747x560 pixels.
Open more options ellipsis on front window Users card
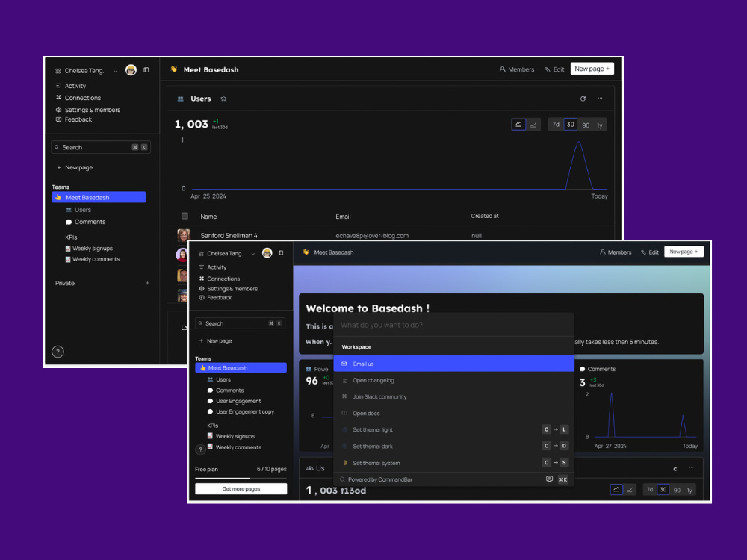coord(691,467)
